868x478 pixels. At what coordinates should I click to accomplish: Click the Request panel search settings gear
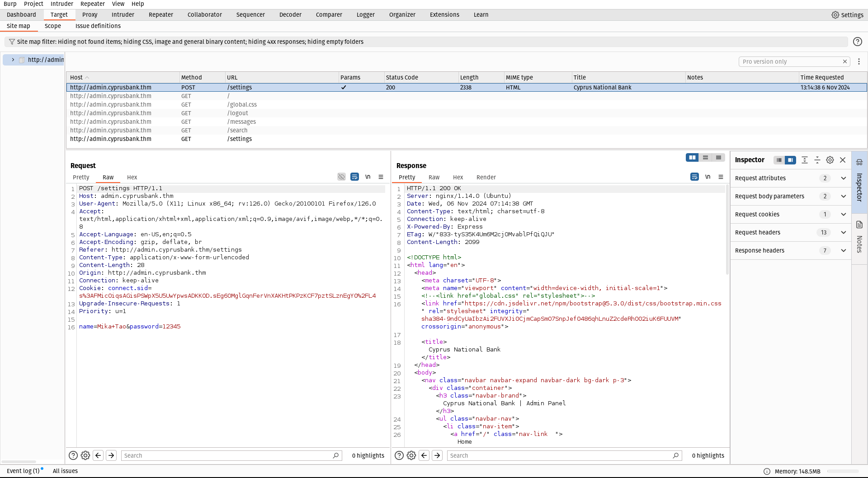(x=85, y=455)
